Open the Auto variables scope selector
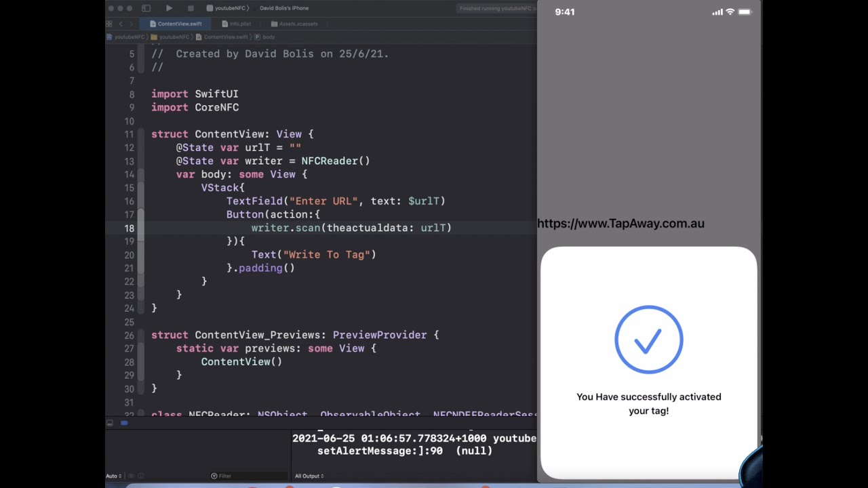This screenshot has width=868, height=488. point(114,476)
